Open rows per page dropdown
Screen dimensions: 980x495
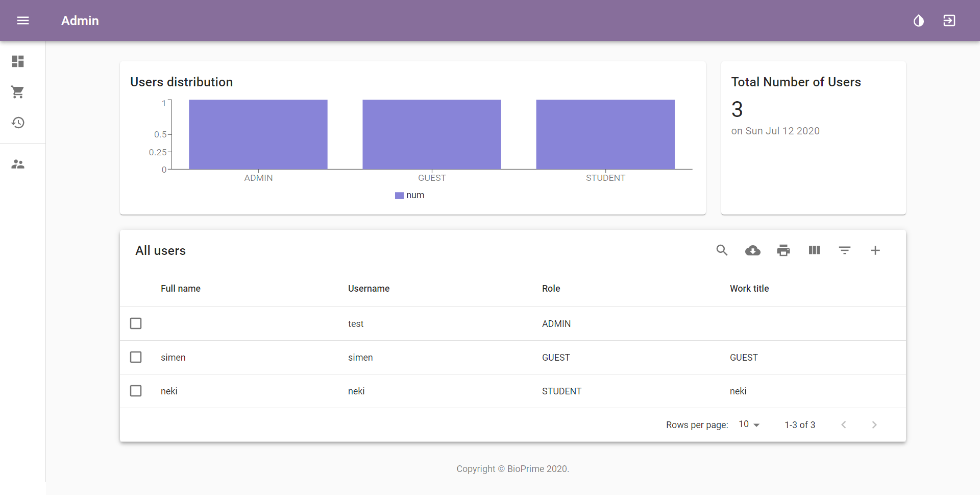click(749, 425)
